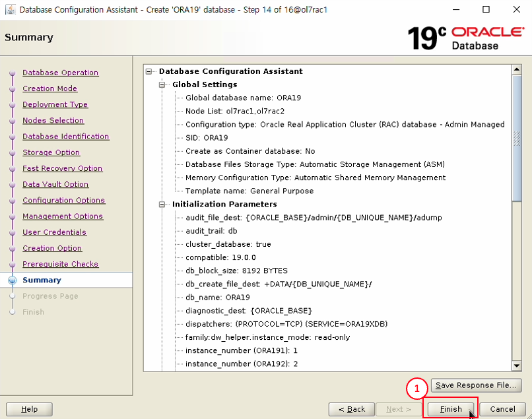Click the scrollbar up arrow in summary

517,69
